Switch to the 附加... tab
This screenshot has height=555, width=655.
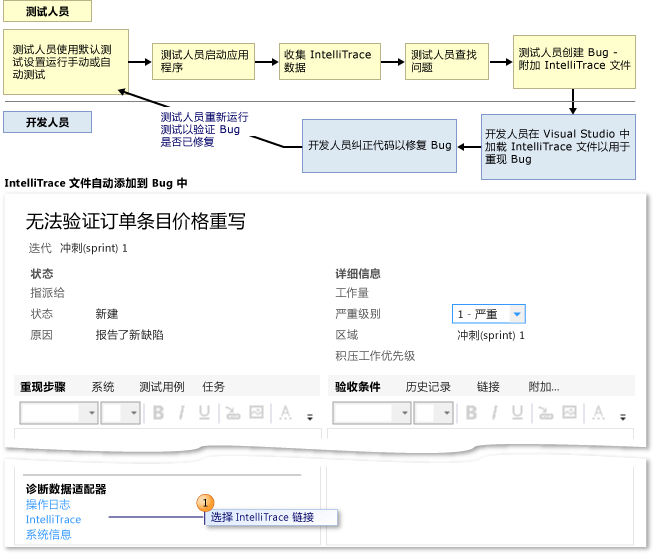click(543, 387)
